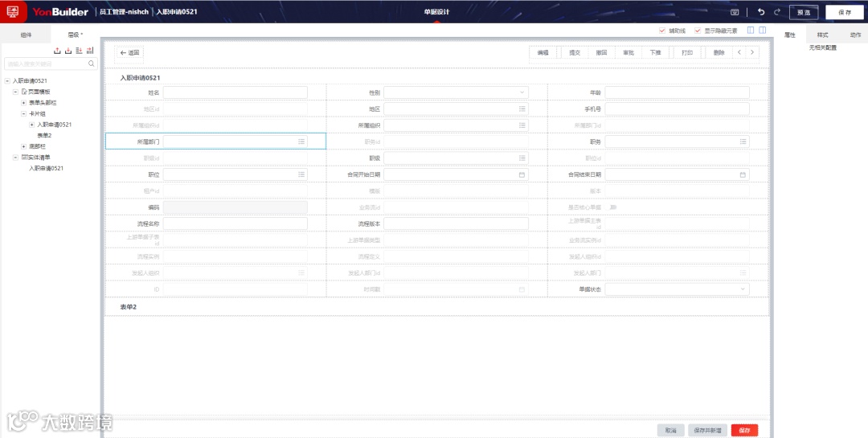This screenshot has width=868, height=438.
Task: Click the 下推 toolbar button
Action: (656, 52)
